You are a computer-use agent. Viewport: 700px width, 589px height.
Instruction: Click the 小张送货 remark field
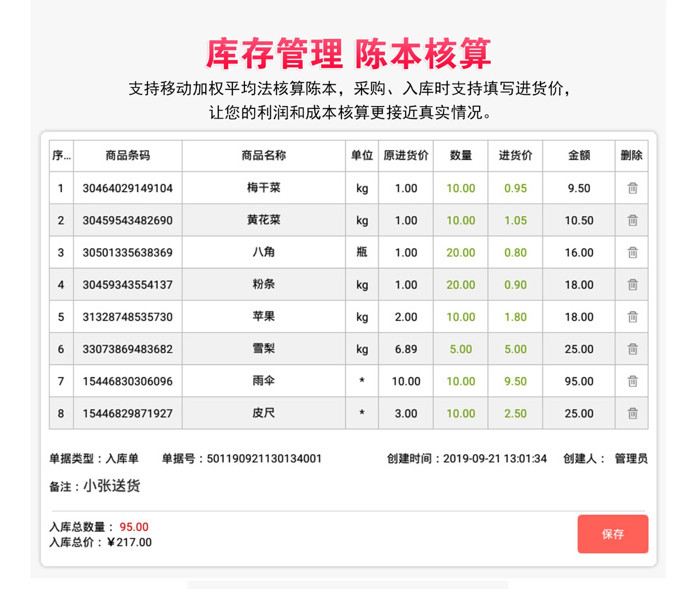tap(112, 486)
